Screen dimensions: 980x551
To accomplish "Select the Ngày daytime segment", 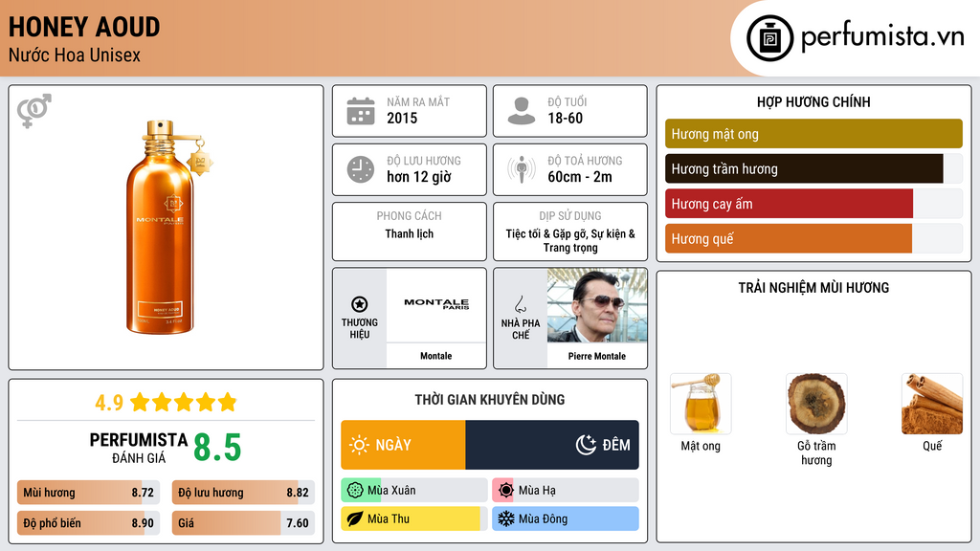I will click(x=403, y=445).
